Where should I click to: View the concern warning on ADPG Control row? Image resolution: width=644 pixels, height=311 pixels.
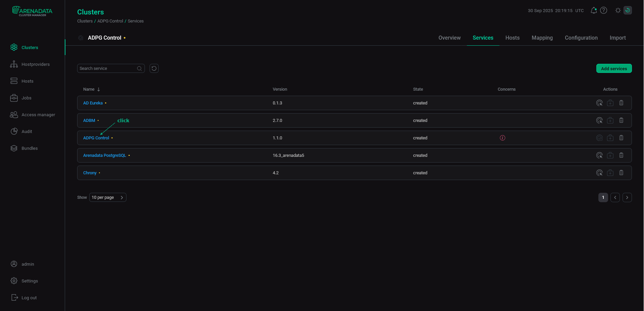tap(502, 138)
